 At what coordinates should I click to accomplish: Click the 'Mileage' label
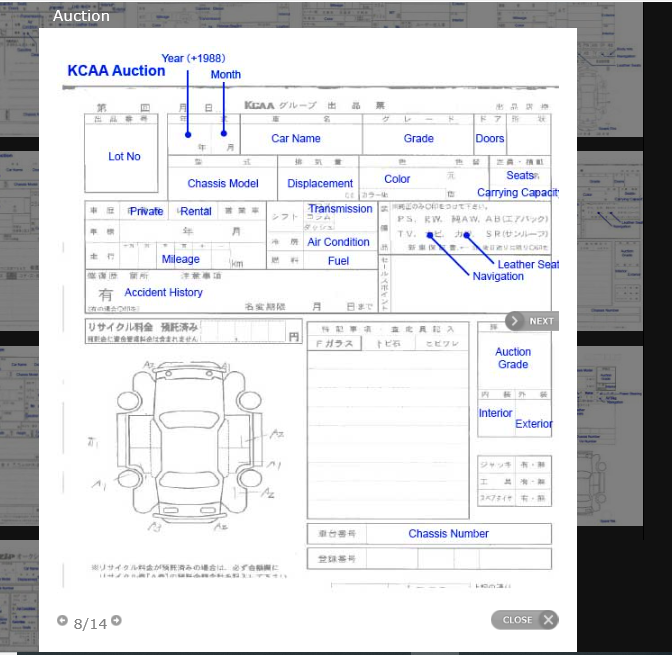180,259
